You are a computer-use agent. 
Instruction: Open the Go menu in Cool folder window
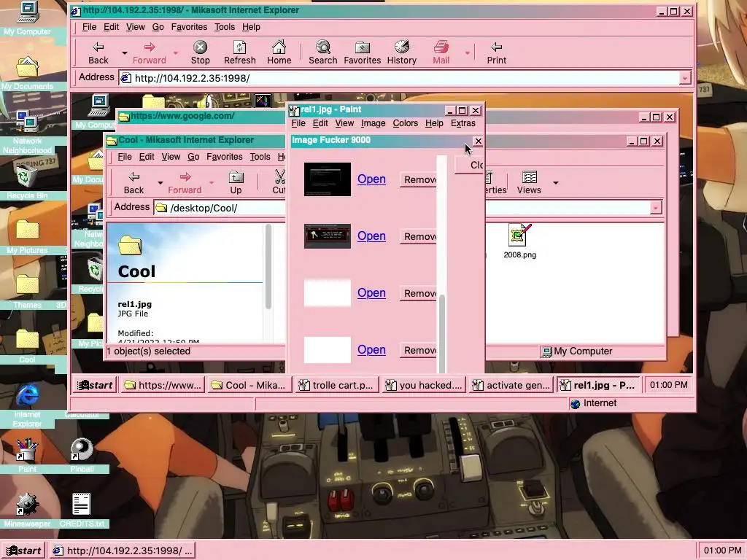click(193, 157)
